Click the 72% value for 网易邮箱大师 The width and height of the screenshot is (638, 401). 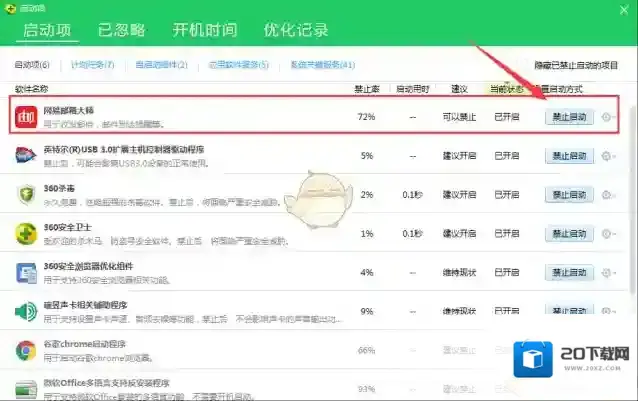pyautogui.click(x=366, y=117)
